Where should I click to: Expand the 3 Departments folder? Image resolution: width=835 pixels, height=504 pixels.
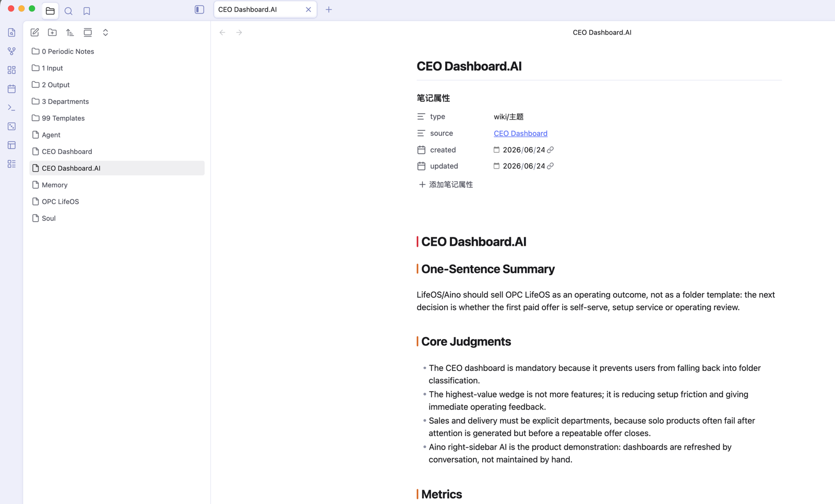tap(117, 101)
